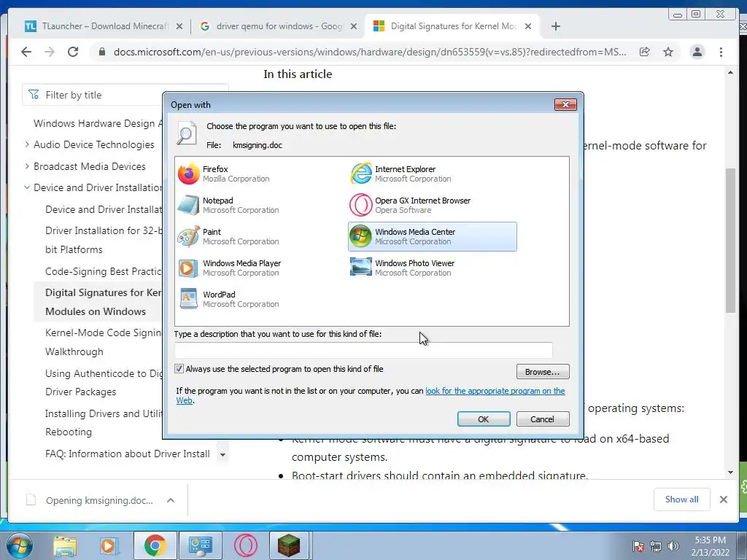
Task: Click the file description input field
Action: pos(363,351)
